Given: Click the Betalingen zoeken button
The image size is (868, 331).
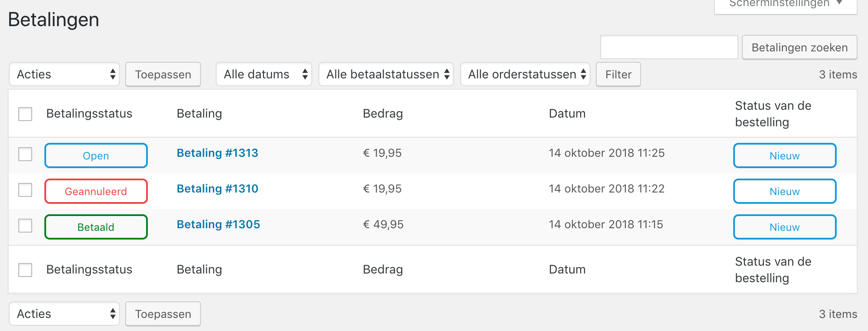Looking at the screenshot, I should click(799, 47).
